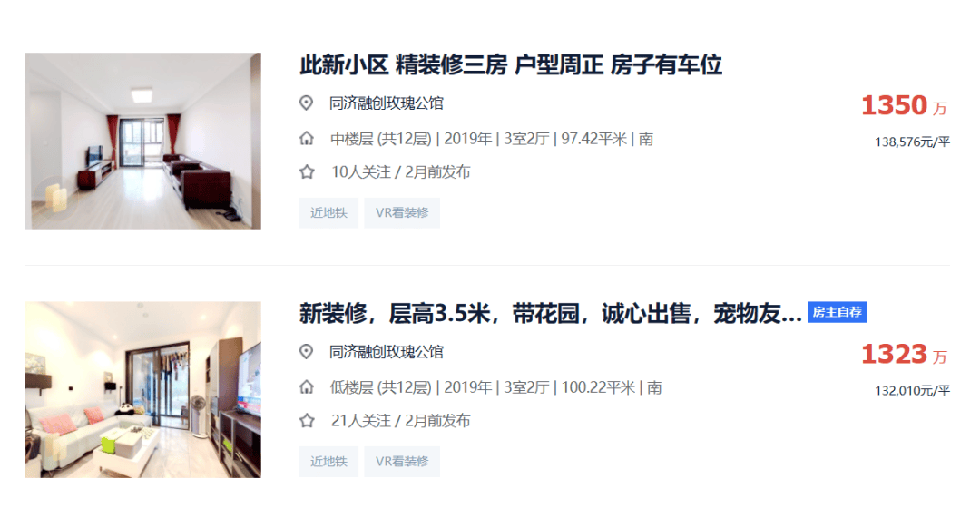Viewport: 980px width, 508px height.
Task: Open listing titled 新装修，层高3.5米
Action: pos(550,314)
